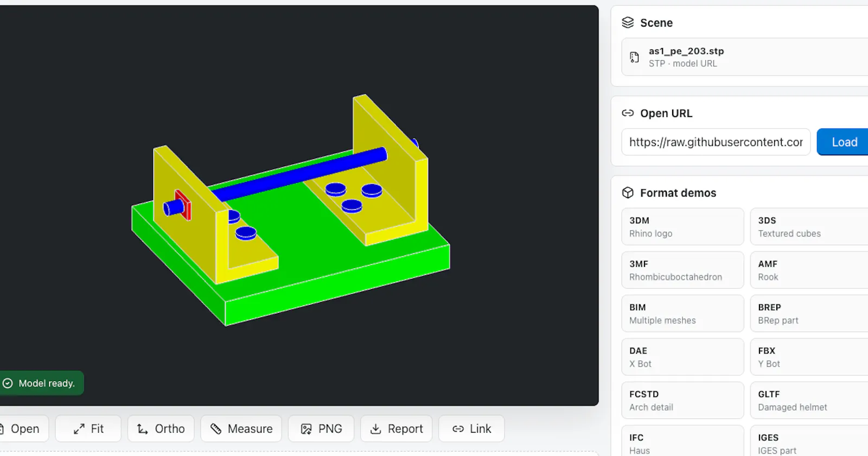Click the Fit view button
This screenshot has height=456, width=868.
click(x=88, y=429)
